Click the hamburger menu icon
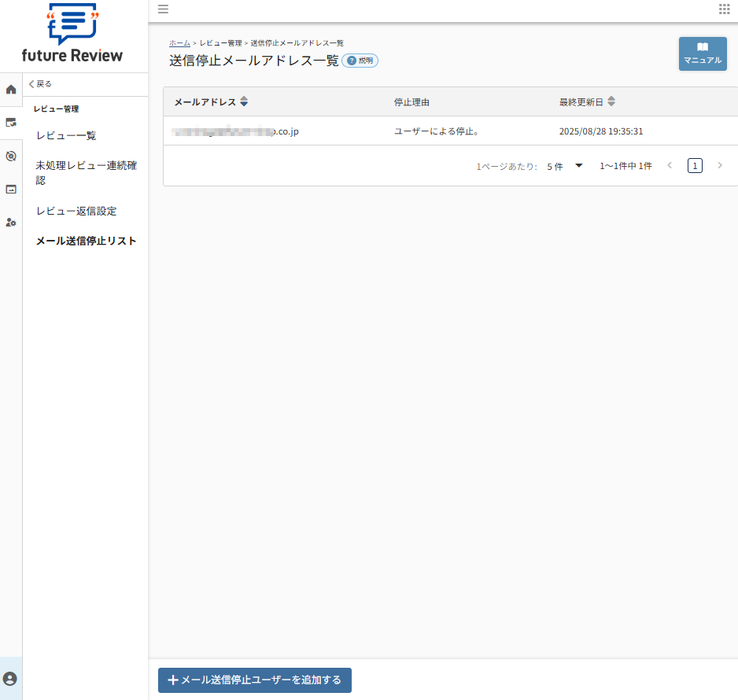738x700 pixels. coord(163,9)
